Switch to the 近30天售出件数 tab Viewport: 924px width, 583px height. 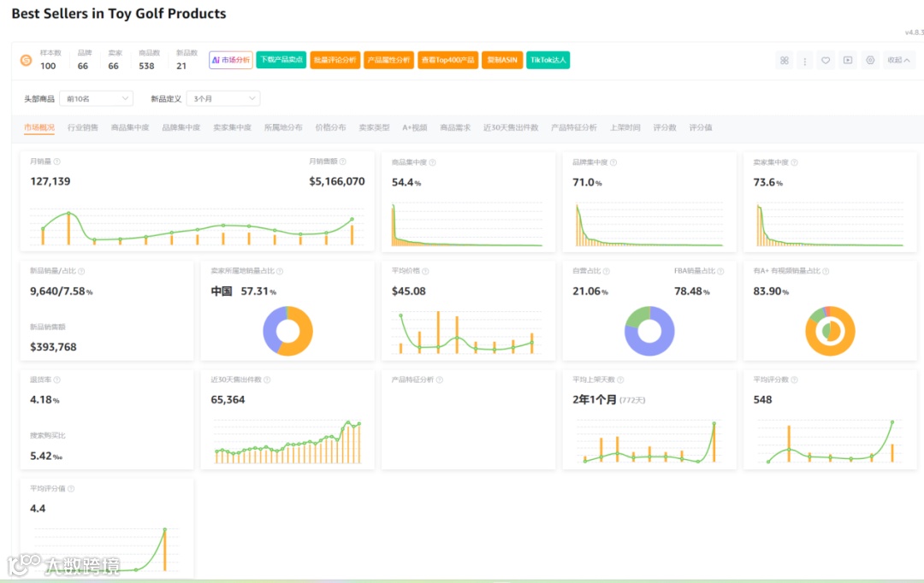(511, 127)
